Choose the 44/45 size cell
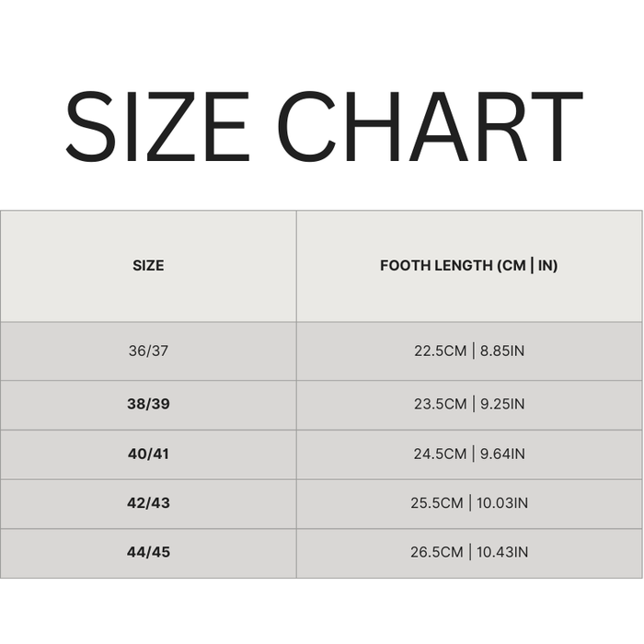644x644 pixels. tap(148, 553)
